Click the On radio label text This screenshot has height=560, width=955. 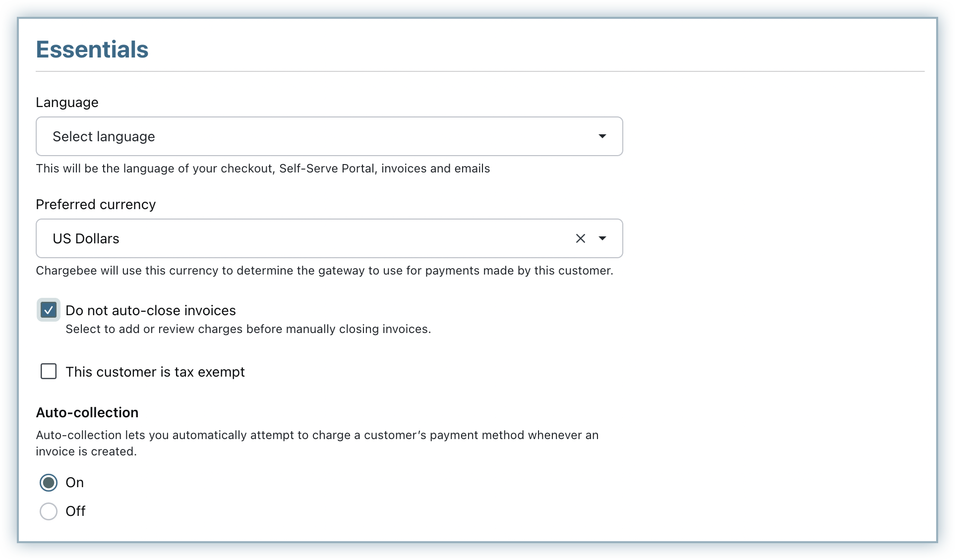[75, 482]
